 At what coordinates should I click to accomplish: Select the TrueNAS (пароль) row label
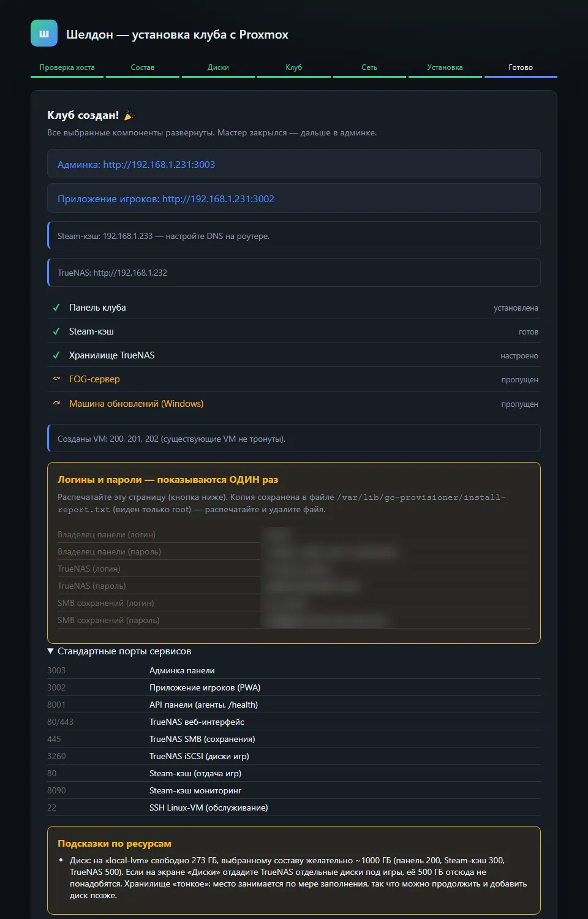click(92, 586)
